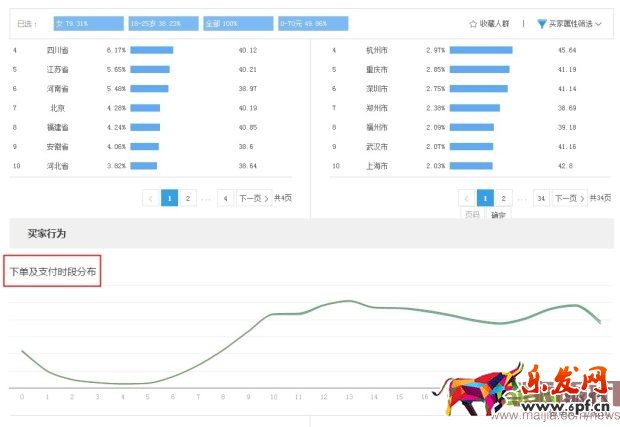620x427 pixels.
Task: Click the funnel filter icon
Action: pyautogui.click(x=541, y=23)
